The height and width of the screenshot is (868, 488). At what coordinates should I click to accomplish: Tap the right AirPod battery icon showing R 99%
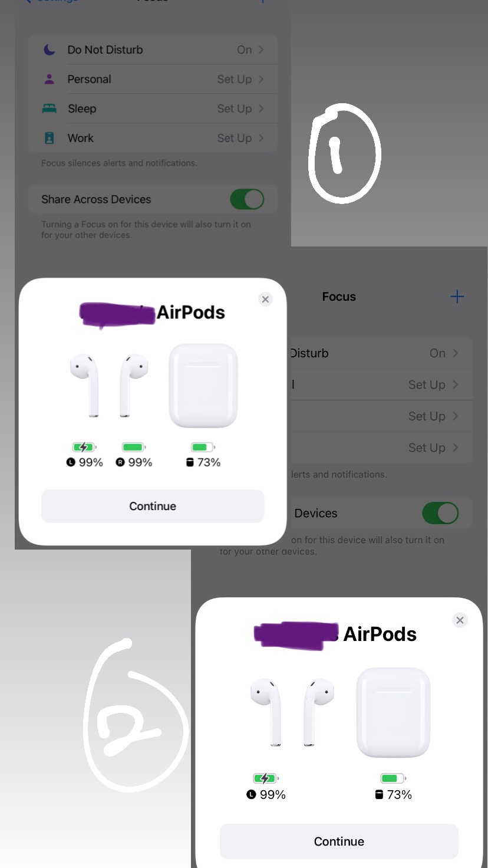(134, 447)
